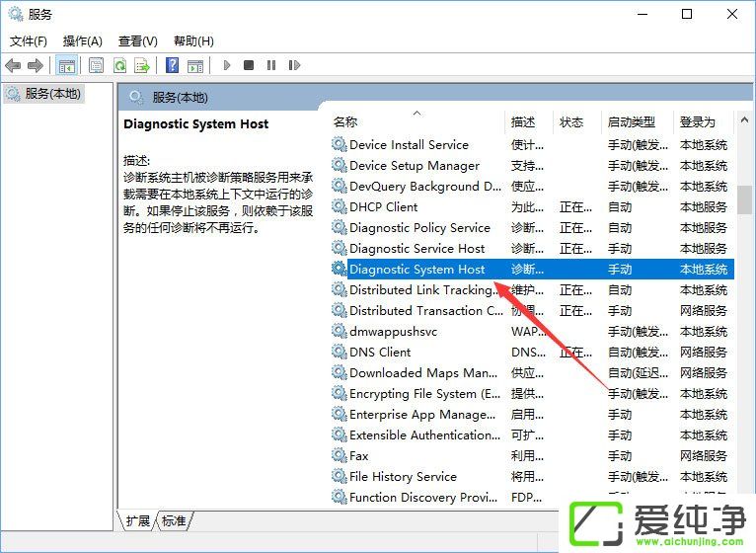The image size is (756, 553).
Task: Click the green Refresh toolbar icon
Action: 119,65
